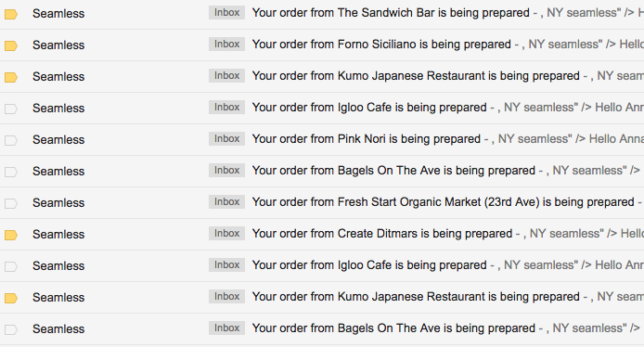Mark Pink Nori order email as important
Screen dimensions: 644x347
coord(11,140)
